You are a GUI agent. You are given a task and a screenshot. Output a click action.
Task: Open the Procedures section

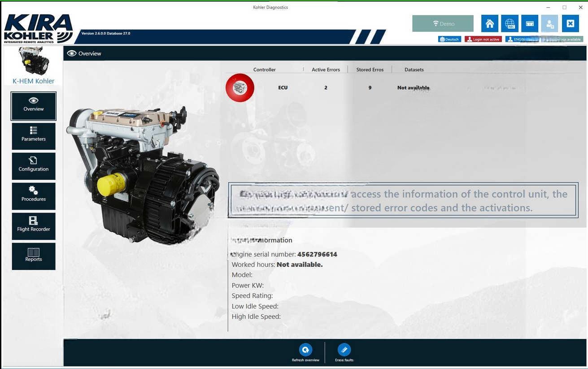[x=34, y=196]
